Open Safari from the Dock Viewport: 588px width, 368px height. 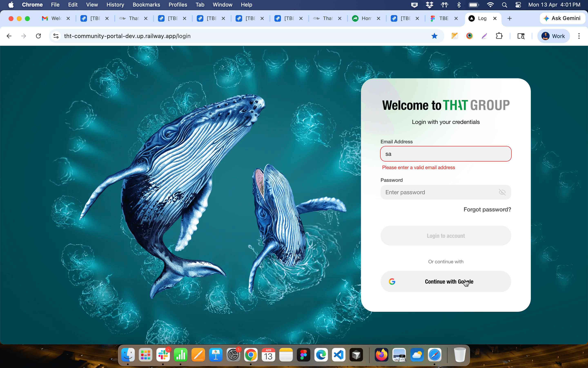[434, 355]
